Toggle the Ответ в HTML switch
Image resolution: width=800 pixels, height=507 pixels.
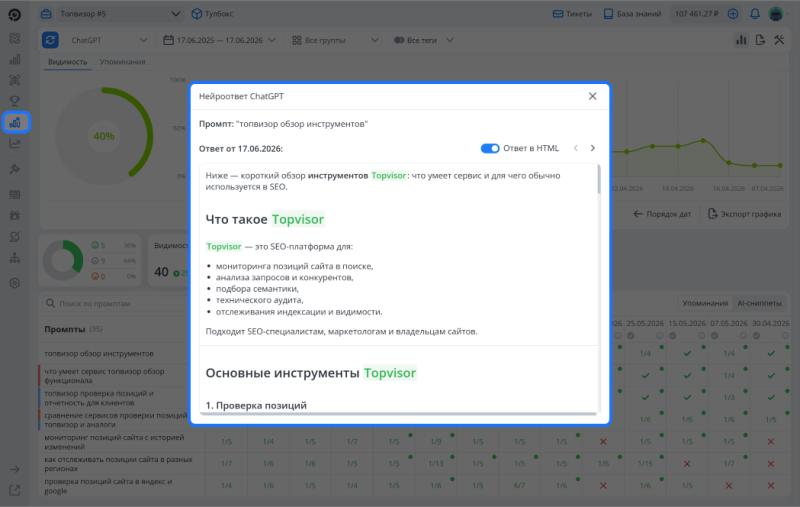pyautogui.click(x=490, y=148)
